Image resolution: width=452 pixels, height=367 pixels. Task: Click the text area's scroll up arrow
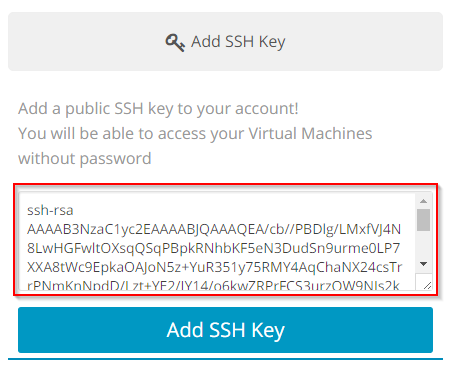[x=423, y=201]
